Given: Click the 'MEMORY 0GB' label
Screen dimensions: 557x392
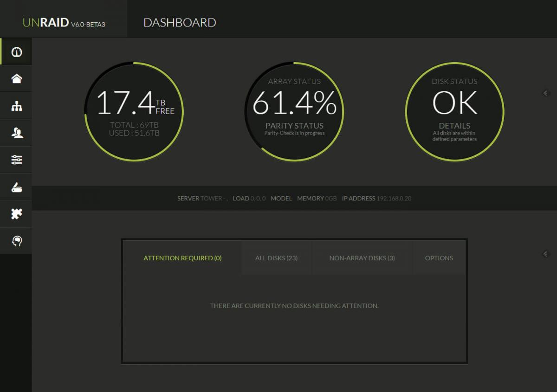Looking at the screenshot, I should [x=317, y=199].
